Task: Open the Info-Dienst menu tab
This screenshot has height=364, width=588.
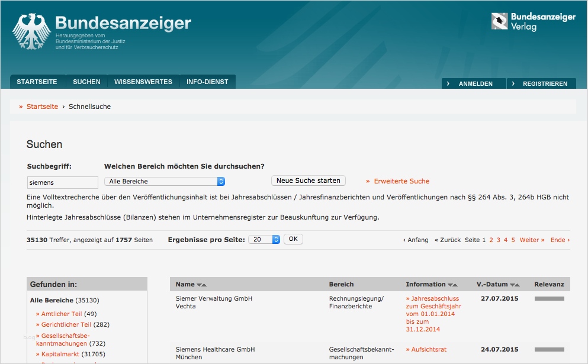Action: pyautogui.click(x=208, y=82)
